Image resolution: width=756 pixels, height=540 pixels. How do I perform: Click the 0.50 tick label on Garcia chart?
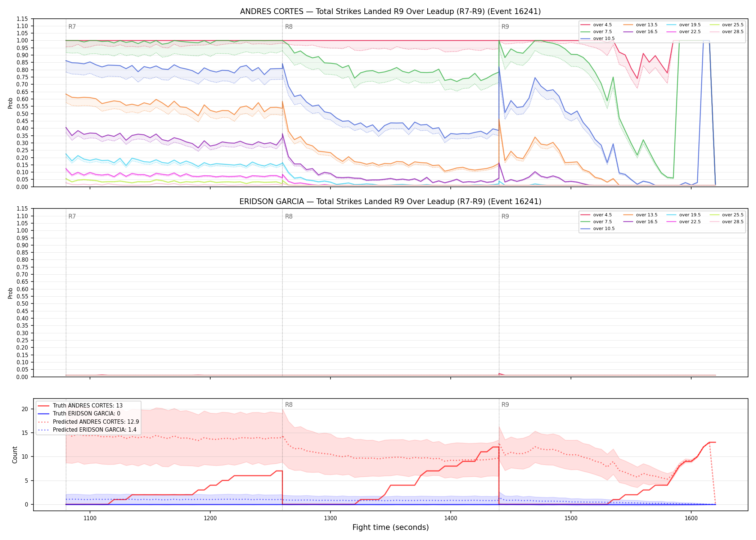pyautogui.click(x=22, y=304)
